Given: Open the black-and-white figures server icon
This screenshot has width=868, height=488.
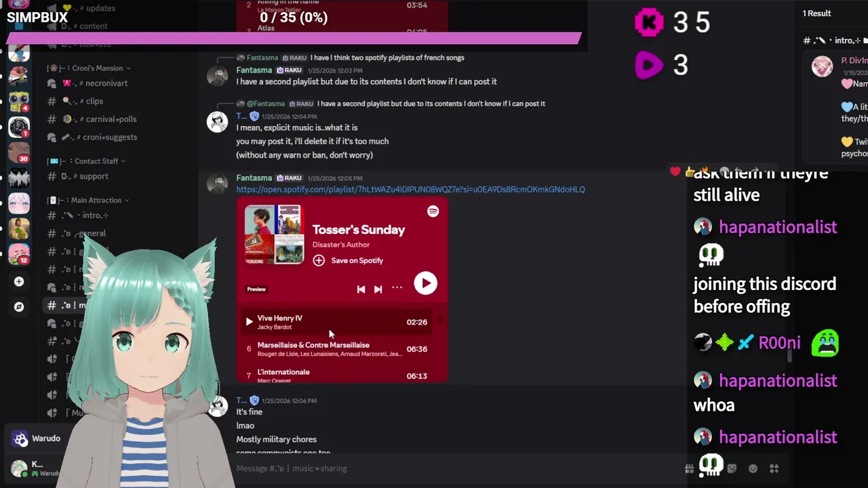Looking at the screenshot, I should [18, 178].
